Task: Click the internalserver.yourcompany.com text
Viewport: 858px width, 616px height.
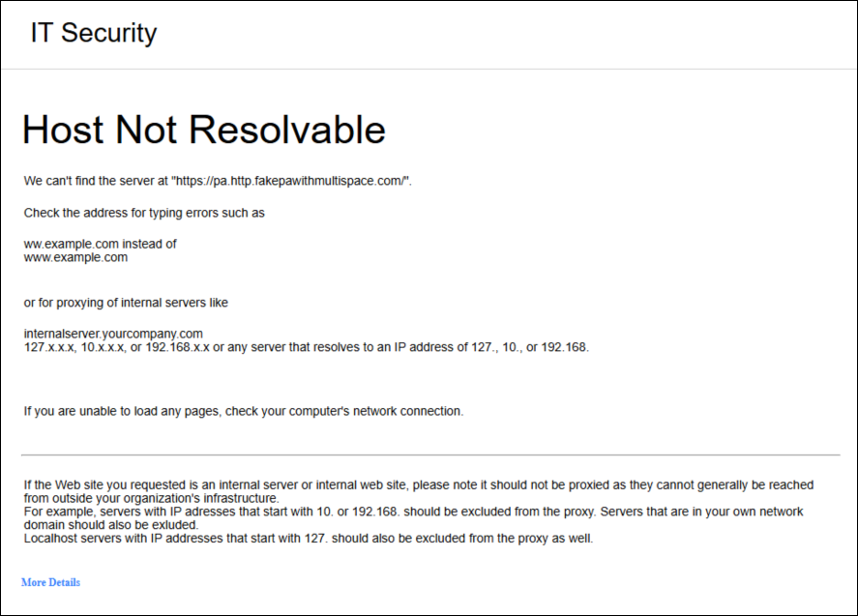Action: pyautogui.click(x=113, y=334)
